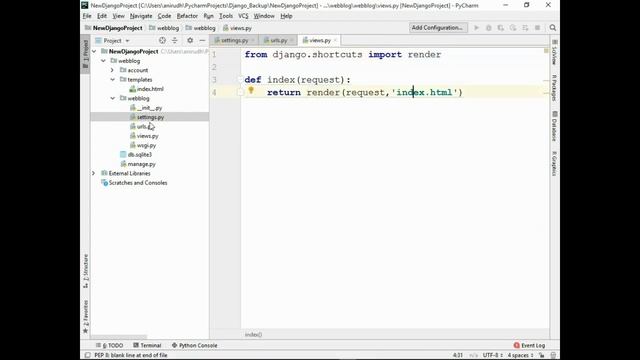
Task: Open the Tools menu
Action: (226, 16)
